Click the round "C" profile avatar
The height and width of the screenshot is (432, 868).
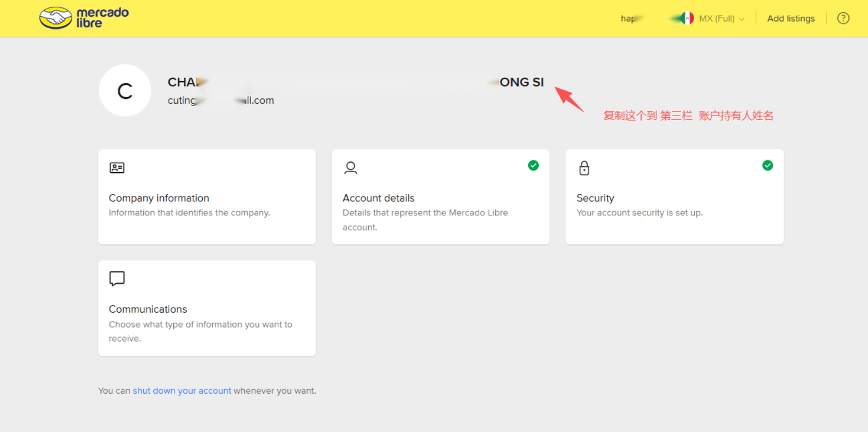tap(125, 91)
